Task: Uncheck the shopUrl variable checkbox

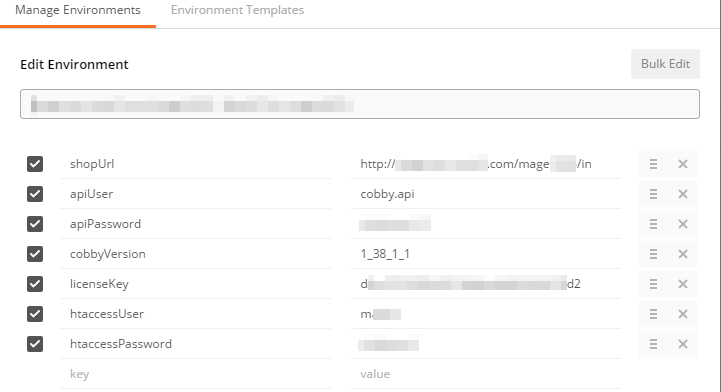Action: pyautogui.click(x=35, y=164)
